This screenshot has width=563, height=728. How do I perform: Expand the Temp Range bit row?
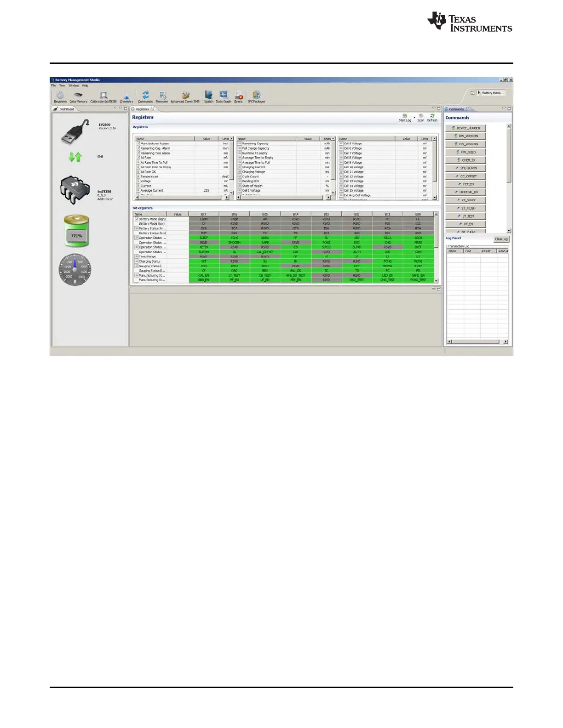pyautogui.click(x=137, y=256)
